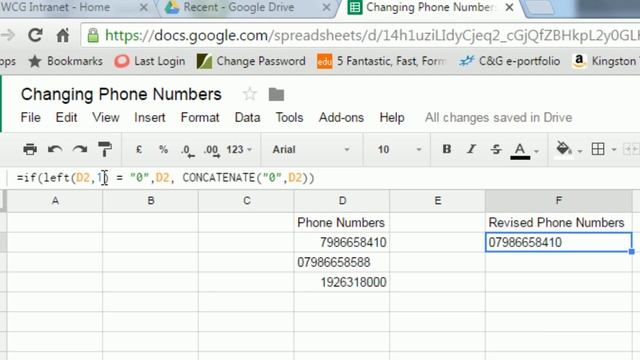Open the Insert menu

(x=150, y=118)
